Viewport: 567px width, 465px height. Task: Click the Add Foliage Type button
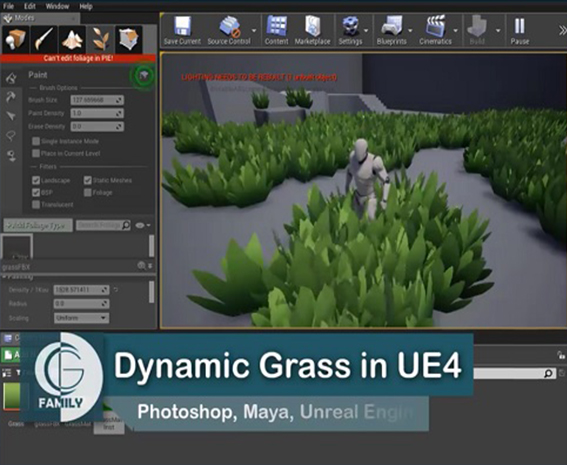[38, 226]
